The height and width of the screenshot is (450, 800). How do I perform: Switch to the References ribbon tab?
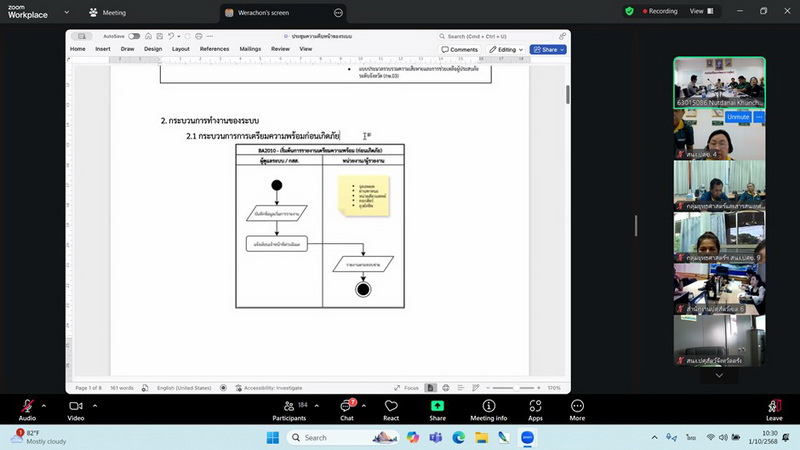(214, 48)
